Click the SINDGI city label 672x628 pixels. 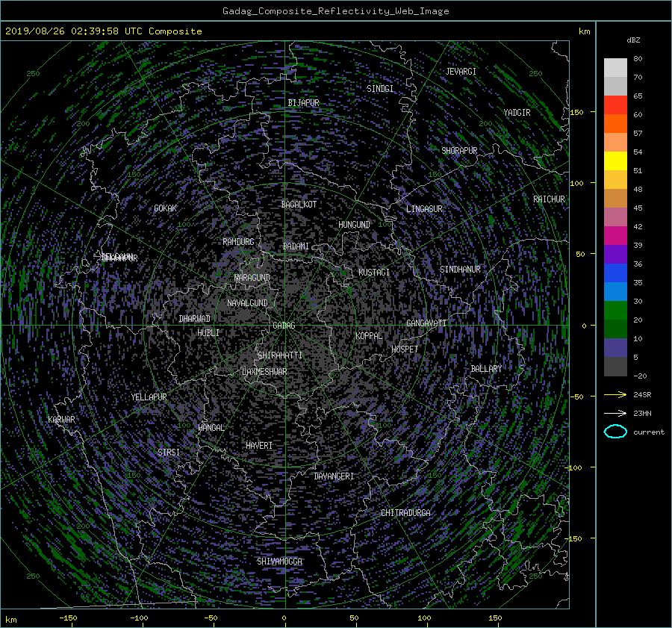[380, 89]
